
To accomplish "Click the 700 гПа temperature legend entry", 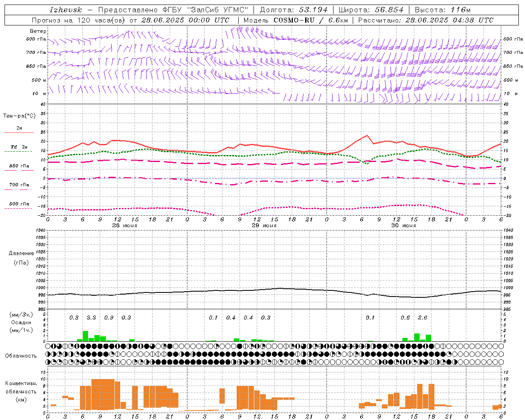I will click(x=19, y=185).
